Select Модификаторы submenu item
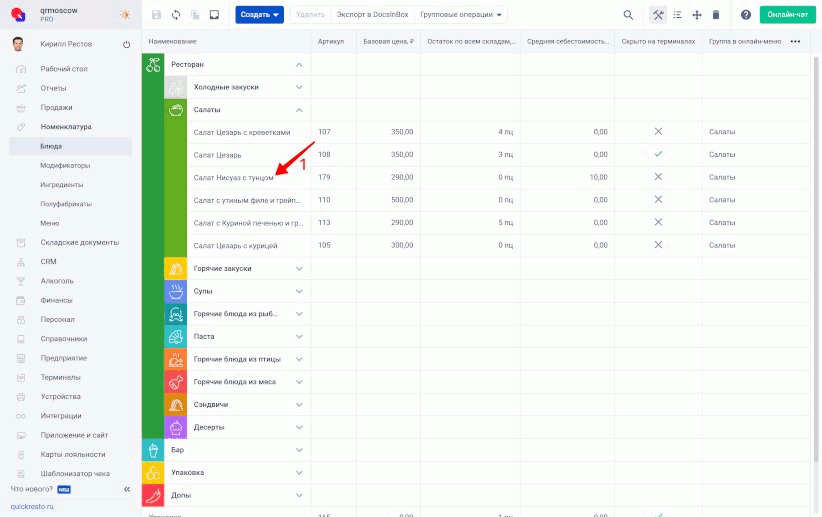The width and height of the screenshot is (822, 517). point(65,165)
